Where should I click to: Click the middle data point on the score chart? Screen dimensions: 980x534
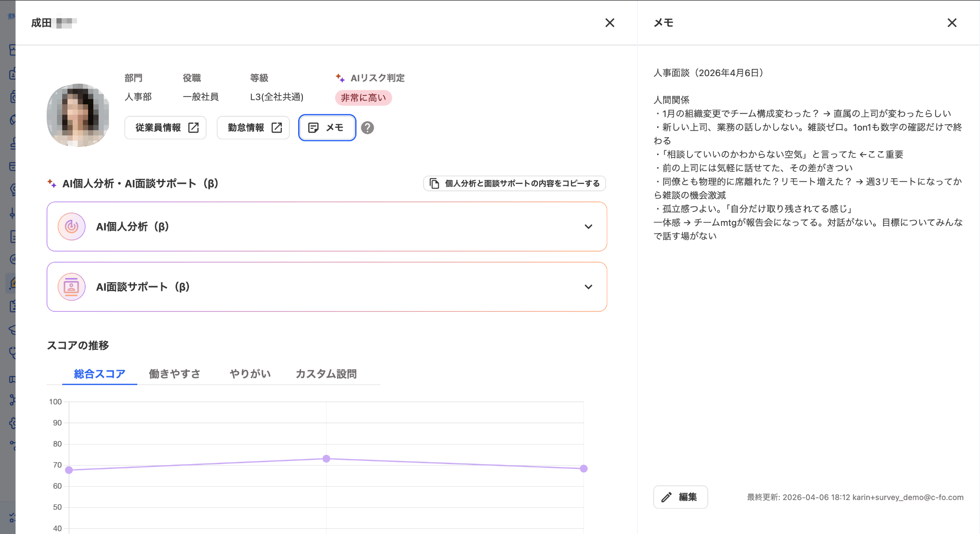coord(326,459)
